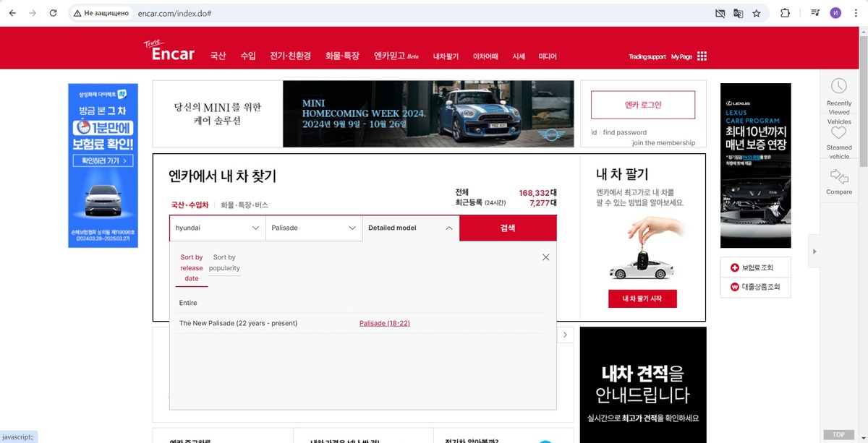Open 엔카믿고 Beta menu item

pyautogui.click(x=396, y=56)
